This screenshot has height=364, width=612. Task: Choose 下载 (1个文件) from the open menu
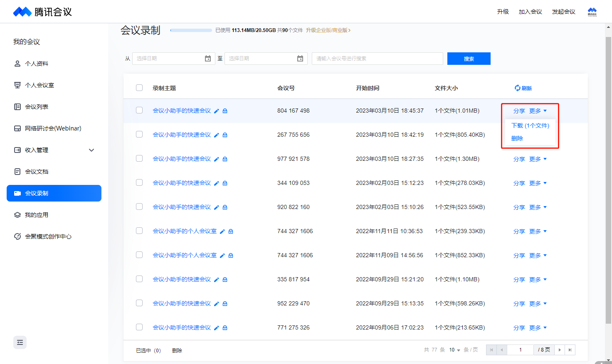pos(530,125)
